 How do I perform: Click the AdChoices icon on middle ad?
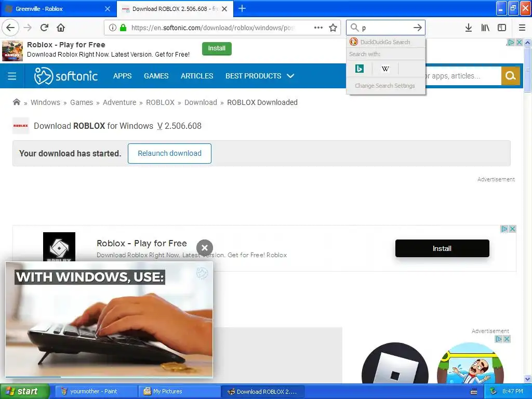coord(504,229)
